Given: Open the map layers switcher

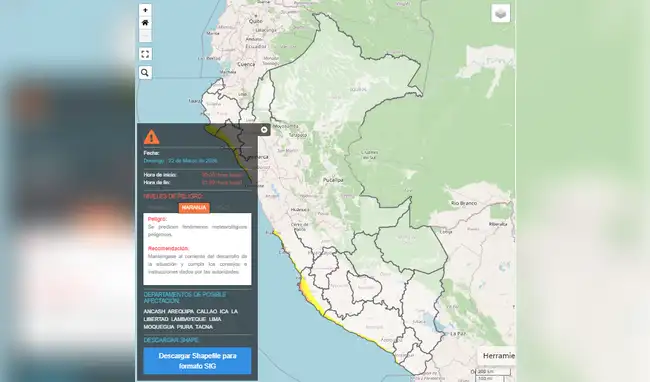Looking at the screenshot, I should (501, 14).
